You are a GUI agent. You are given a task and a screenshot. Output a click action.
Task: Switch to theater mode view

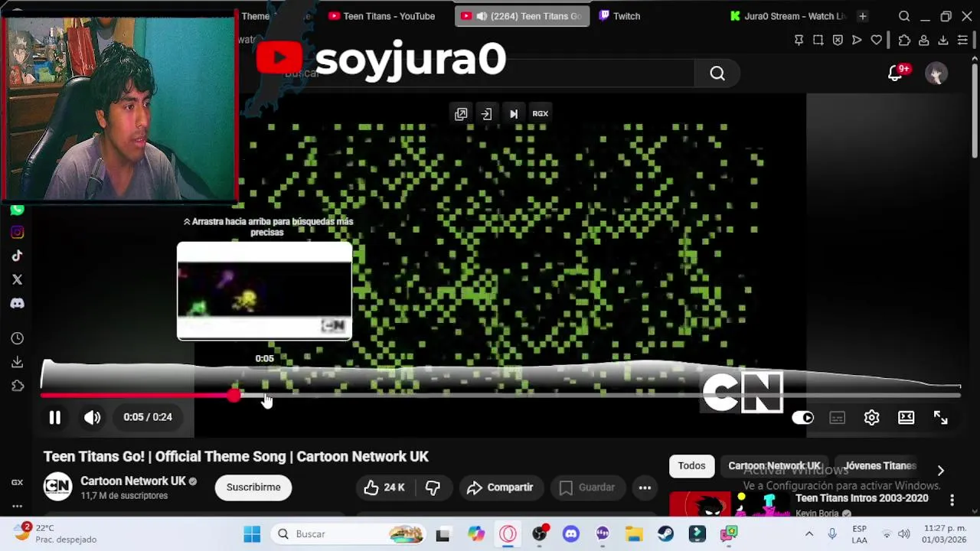point(906,417)
